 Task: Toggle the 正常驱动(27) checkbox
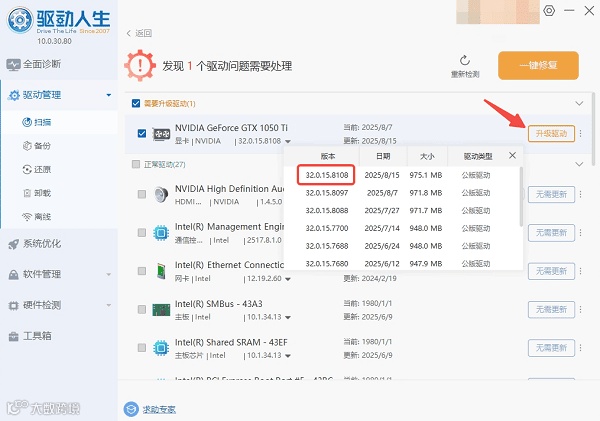click(136, 164)
